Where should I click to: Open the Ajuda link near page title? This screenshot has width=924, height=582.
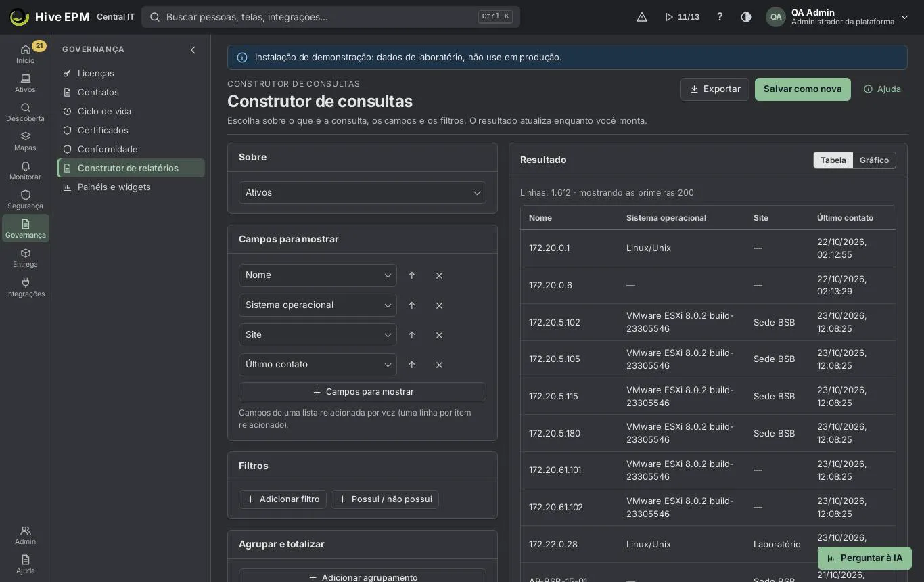[882, 89]
